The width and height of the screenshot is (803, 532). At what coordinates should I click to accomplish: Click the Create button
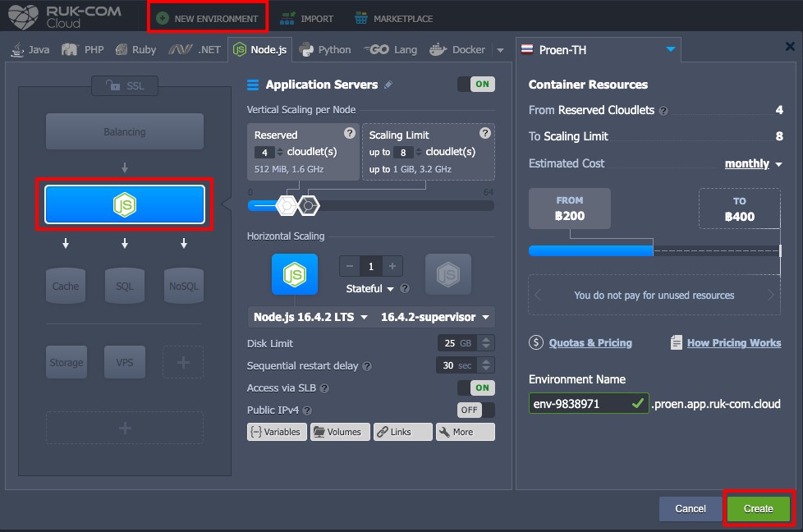(x=759, y=508)
